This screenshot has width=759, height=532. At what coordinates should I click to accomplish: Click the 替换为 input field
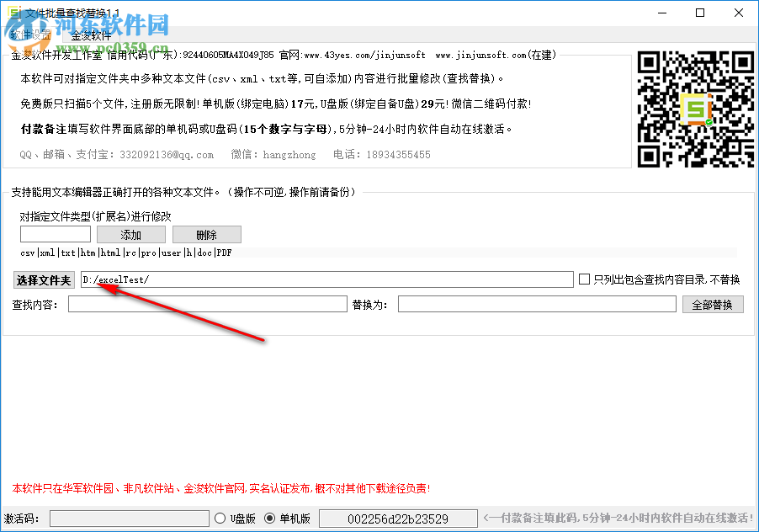click(x=537, y=304)
